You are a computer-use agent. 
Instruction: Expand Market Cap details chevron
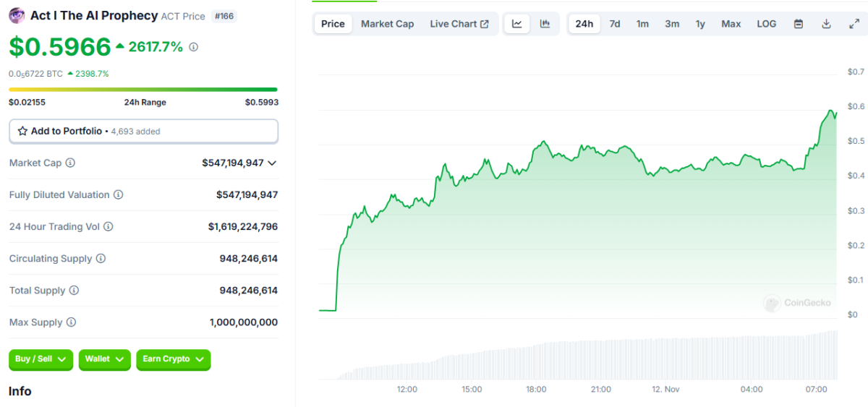click(x=272, y=163)
